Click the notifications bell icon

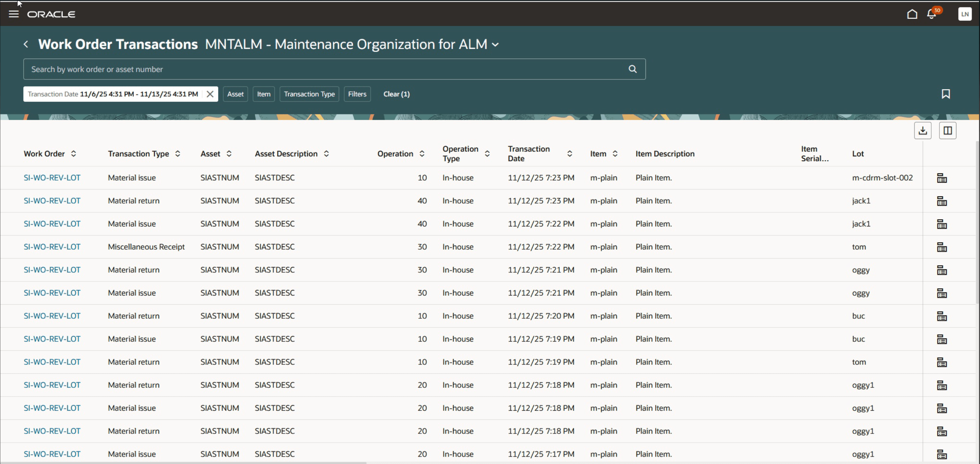[931, 14]
